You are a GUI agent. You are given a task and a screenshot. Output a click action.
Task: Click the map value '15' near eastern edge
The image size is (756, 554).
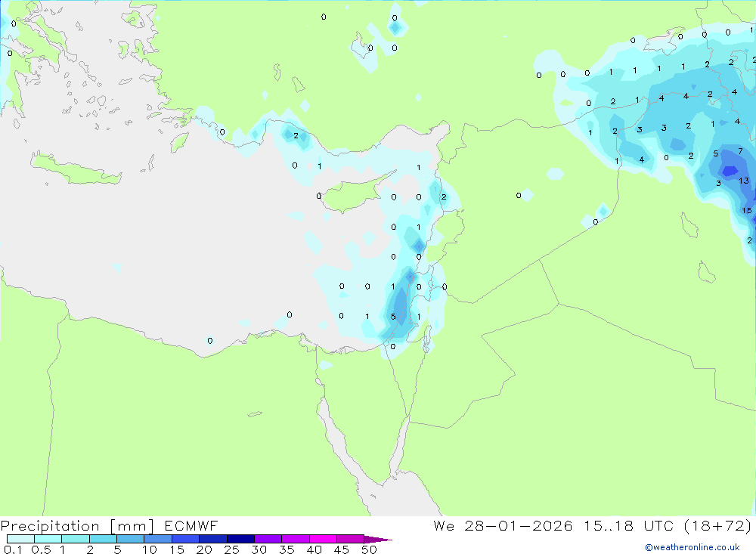746,211
